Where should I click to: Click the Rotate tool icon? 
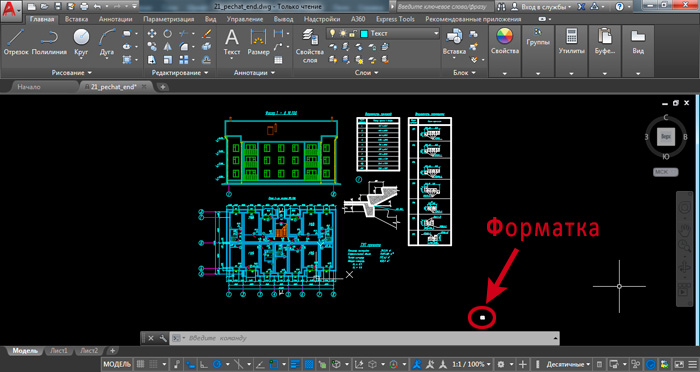(x=167, y=33)
